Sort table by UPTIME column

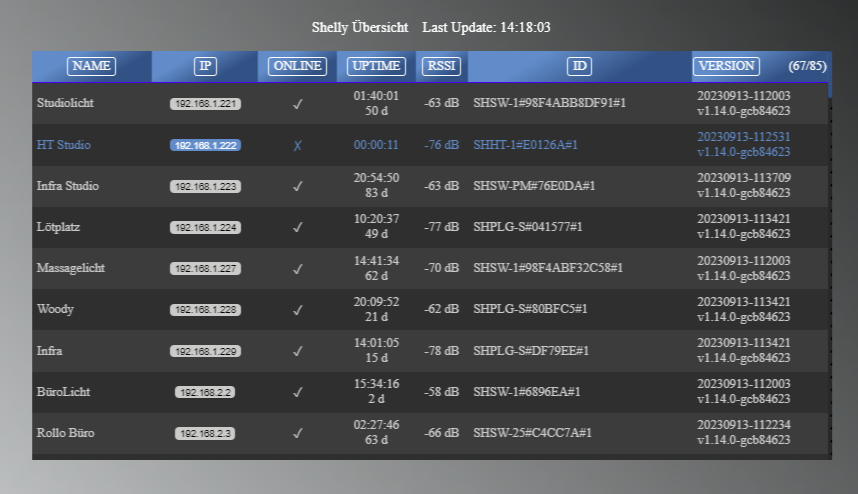[x=376, y=66]
